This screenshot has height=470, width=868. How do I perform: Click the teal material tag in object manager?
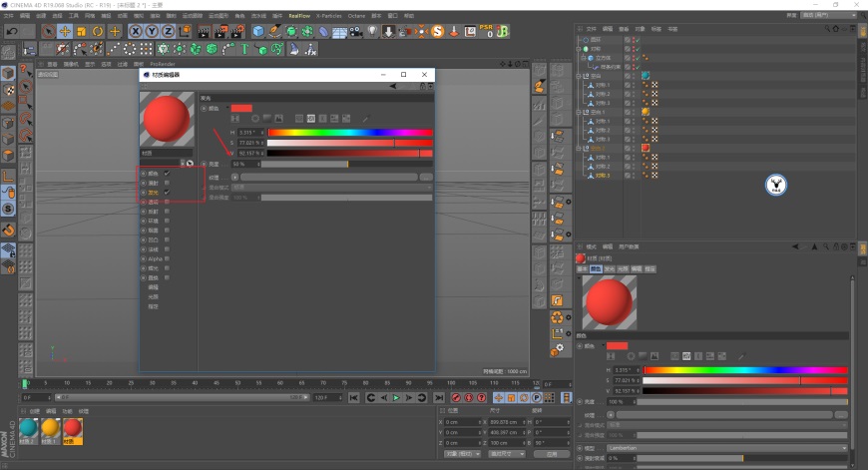646,75
